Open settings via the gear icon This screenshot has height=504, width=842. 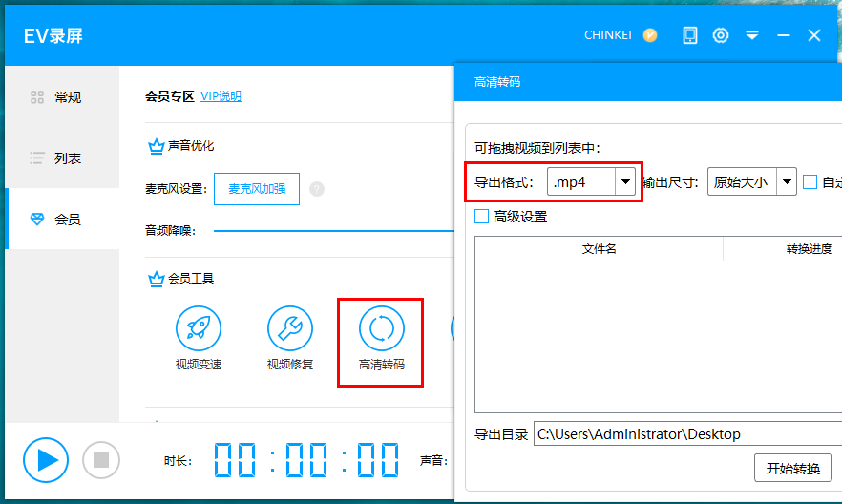(x=721, y=35)
